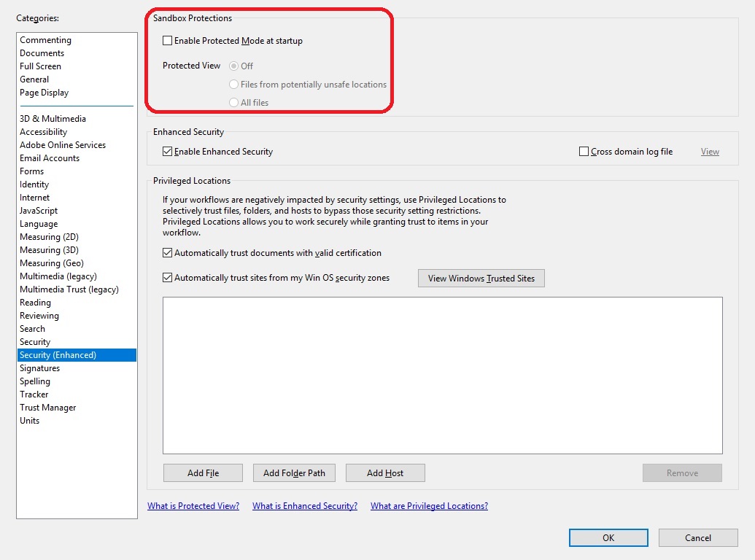This screenshot has height=560, width=755.
Task: Enable Protected Mode at startup checkbox
Action: (167, 41)
